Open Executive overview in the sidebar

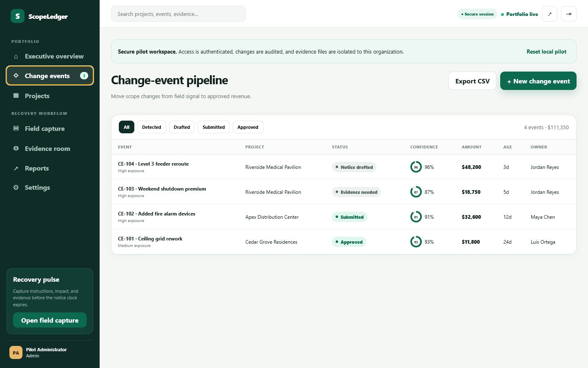[50, 56]
